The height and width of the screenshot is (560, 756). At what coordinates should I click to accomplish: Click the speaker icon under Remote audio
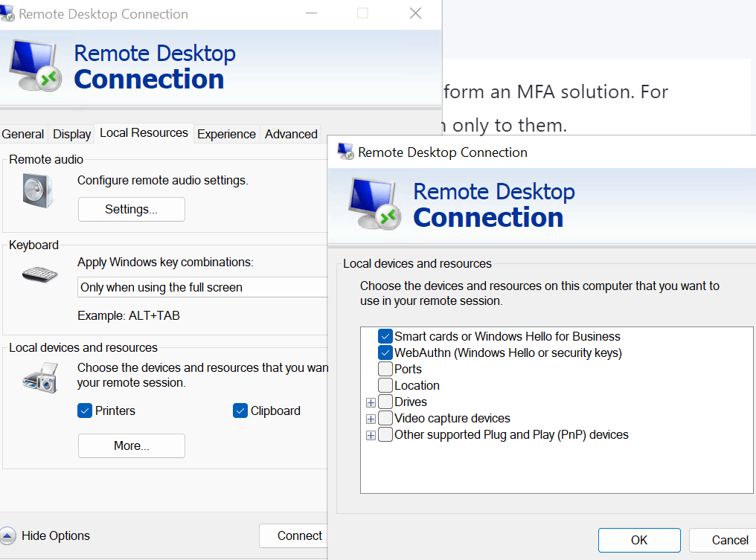(x=38, y=190)
